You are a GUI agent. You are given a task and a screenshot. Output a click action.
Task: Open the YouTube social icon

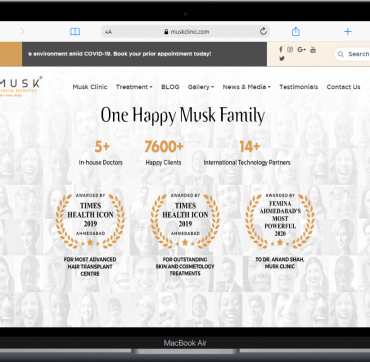[x=313, y=50]
